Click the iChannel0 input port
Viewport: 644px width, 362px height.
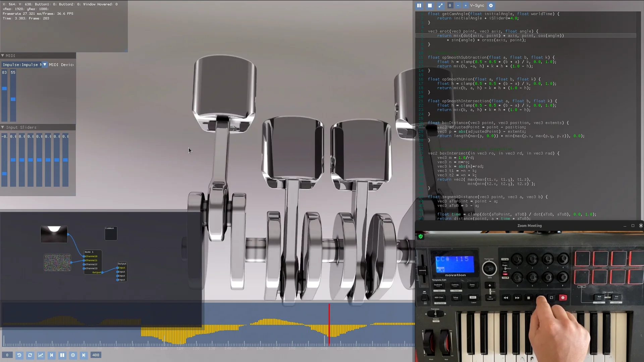[x=84, y=256]
